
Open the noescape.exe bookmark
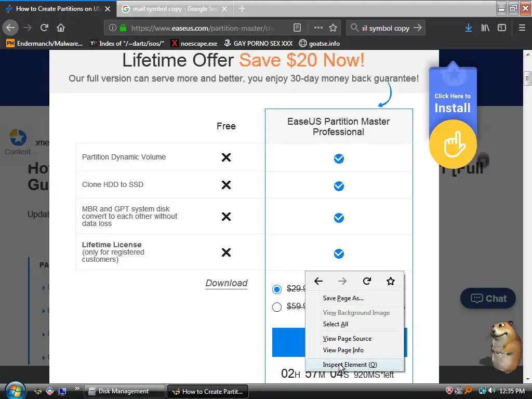click(194, 44)
